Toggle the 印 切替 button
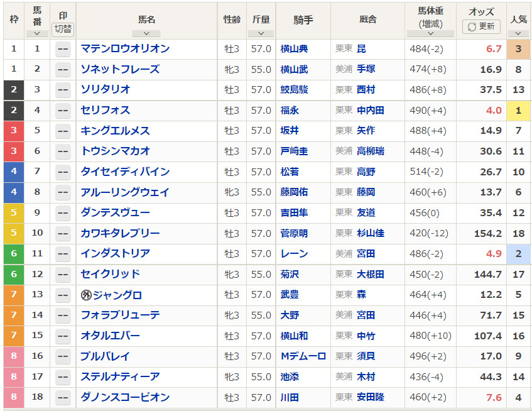Image resolution: width=532 pixels, height=411 pixels. coord(63,29)
